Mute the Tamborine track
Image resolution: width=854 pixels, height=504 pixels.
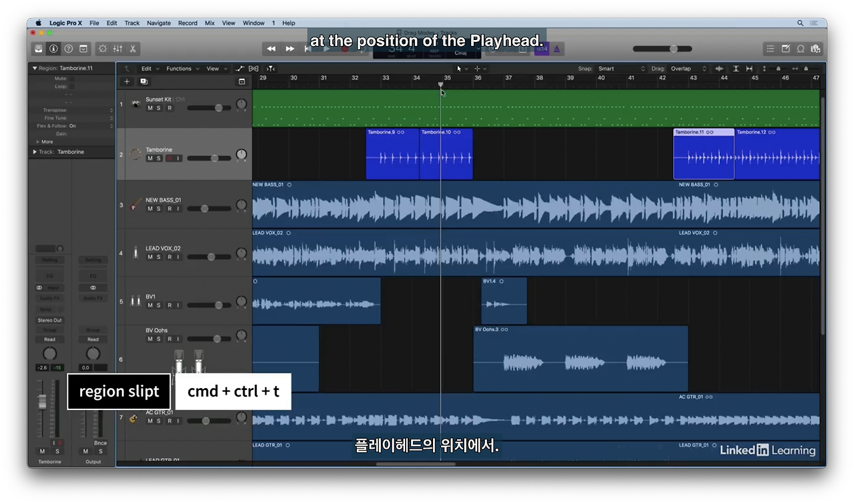point(150,158)
